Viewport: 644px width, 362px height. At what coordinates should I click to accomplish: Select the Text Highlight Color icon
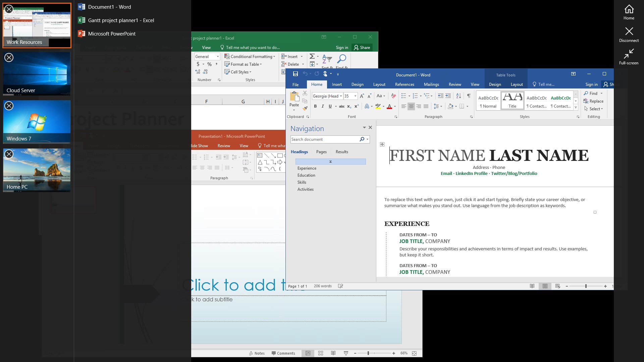(x=379, y=106)
